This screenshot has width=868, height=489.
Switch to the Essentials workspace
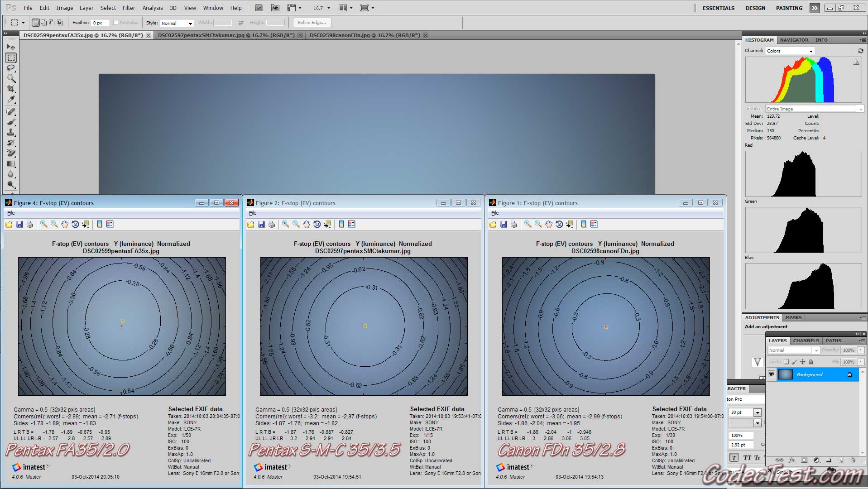click(x=718, y=8)
